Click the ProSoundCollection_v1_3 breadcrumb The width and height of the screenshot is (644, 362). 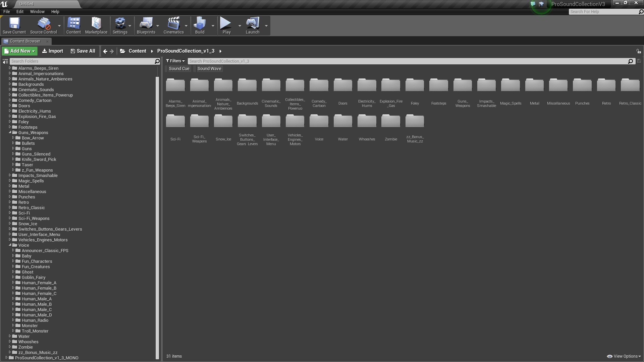click(x=185, y=51)
